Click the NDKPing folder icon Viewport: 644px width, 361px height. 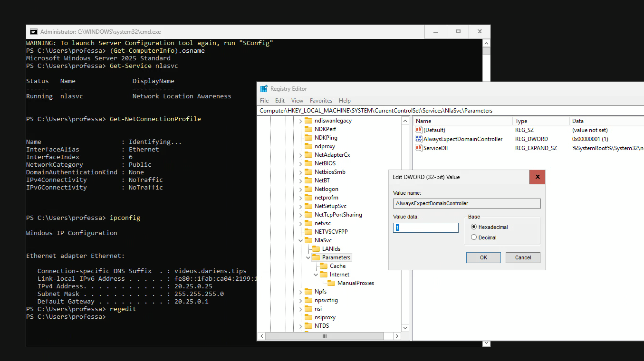tap(308, 138)
